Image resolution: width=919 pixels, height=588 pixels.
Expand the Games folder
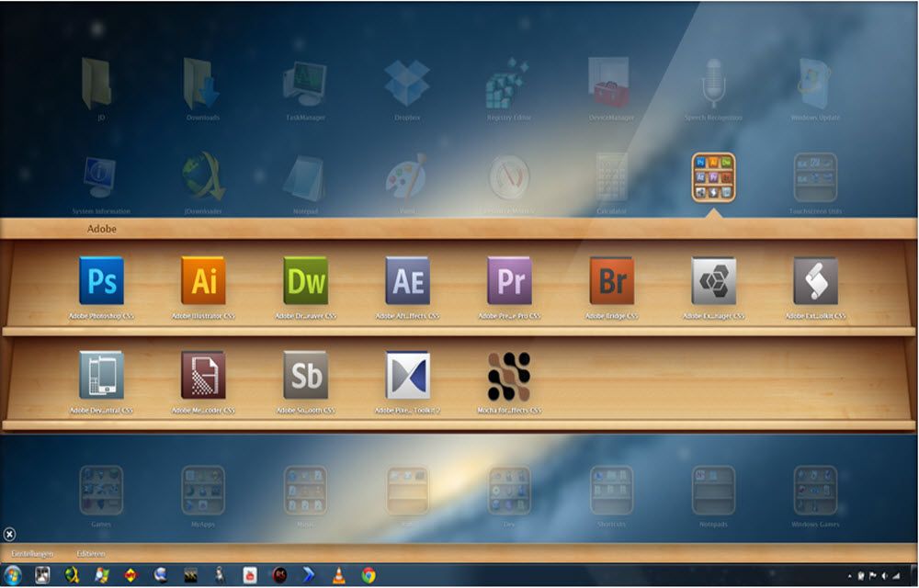pyautogui.click(x=101, y=491)
